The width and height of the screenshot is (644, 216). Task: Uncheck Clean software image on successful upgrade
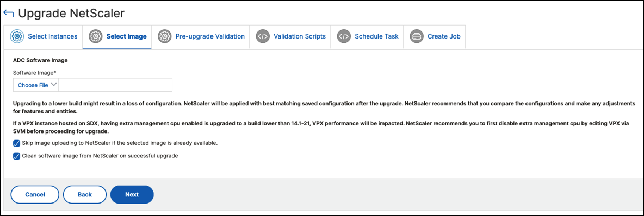pyautogui.click(x=16, y=156)
